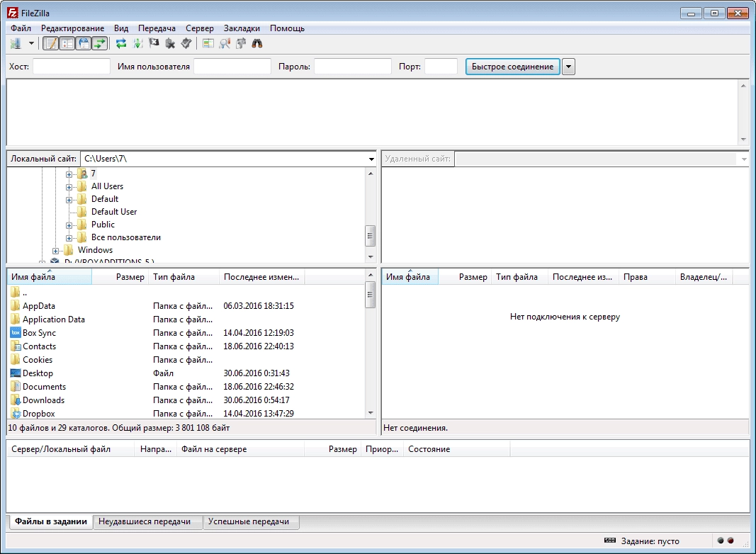This screenshot has width=756, height=554.
Task: Open the Помощь menu
Action: pos(287,28)
